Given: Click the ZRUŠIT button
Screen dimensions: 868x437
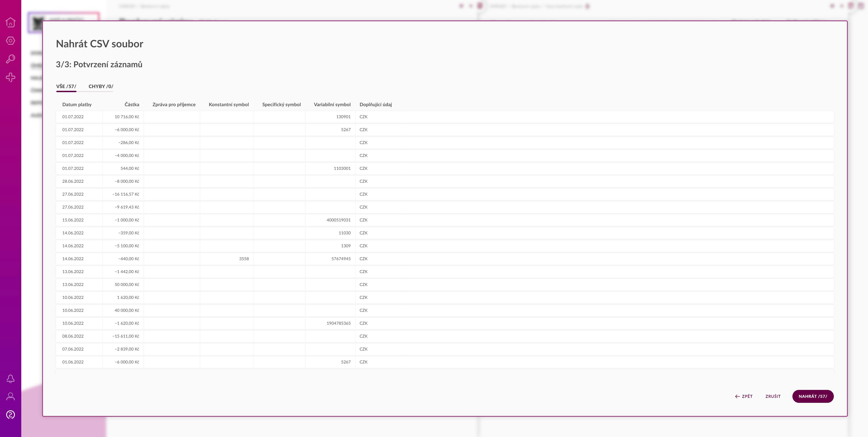Looking at the screenshot, I should (x=773, y=396).
